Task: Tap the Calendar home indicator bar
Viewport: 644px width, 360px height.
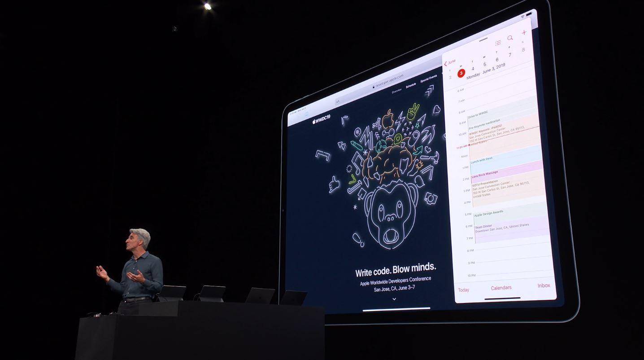Action: tap(502, 299)
